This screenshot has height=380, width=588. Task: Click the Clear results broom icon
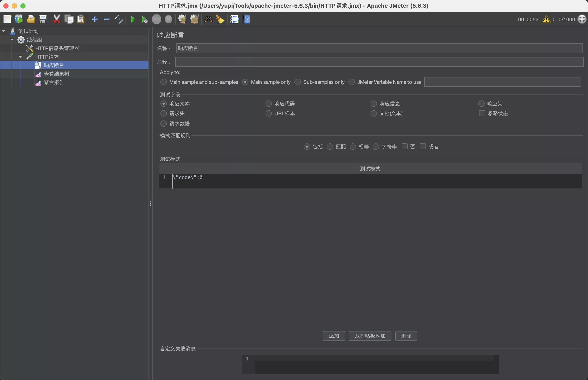point(182,19)
